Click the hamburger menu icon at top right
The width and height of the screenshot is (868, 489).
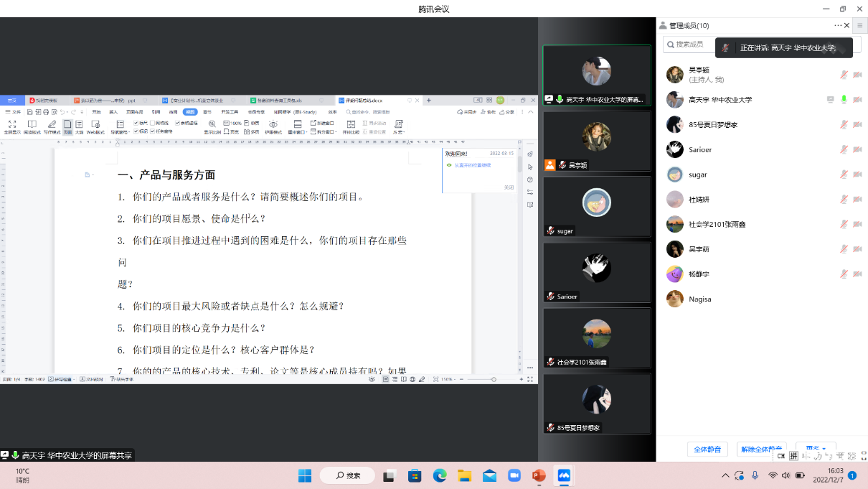click(859, 25)
